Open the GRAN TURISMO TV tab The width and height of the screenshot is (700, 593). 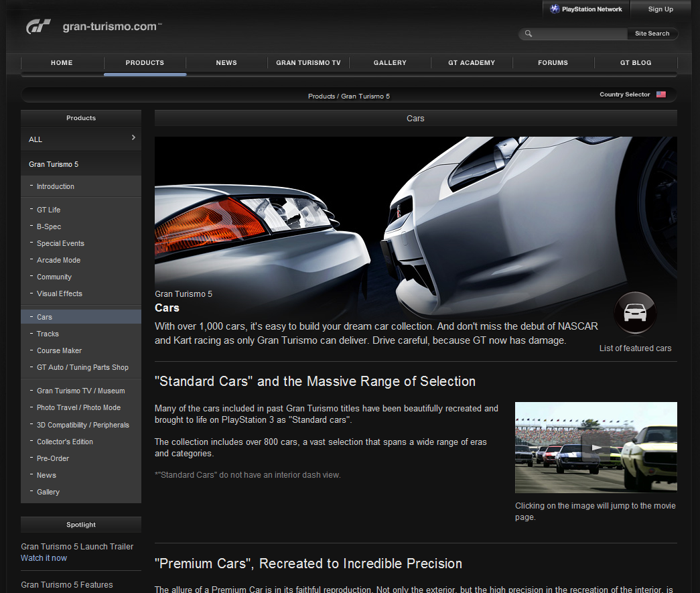(308, 63)
